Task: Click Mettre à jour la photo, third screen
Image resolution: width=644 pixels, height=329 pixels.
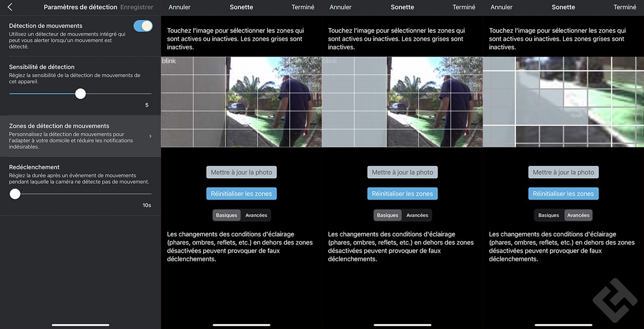Action: click(x=563, y=172)
